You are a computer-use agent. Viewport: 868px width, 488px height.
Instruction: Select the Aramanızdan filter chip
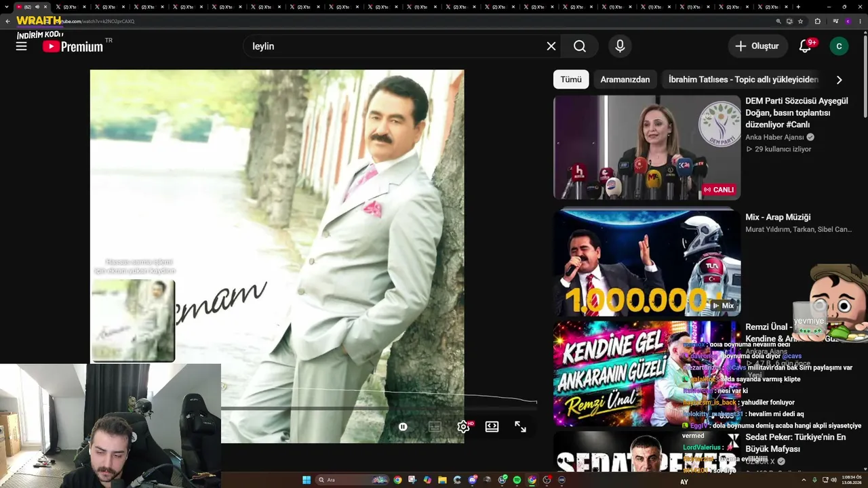click(625, 79)
